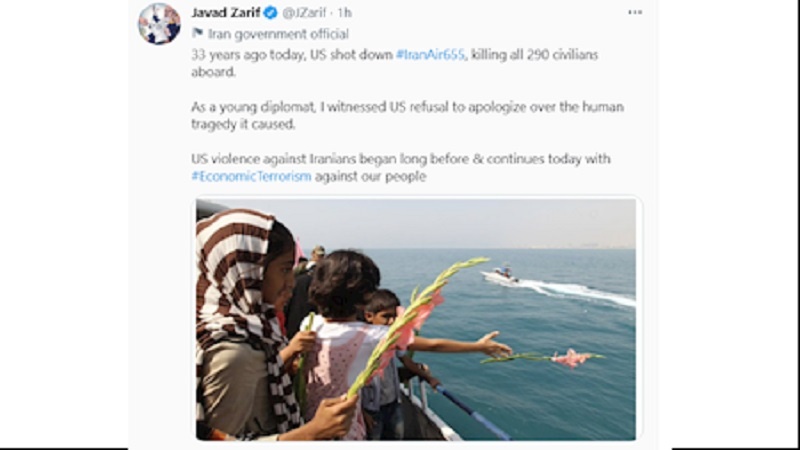Click Javad Zarif's profile avatar

[159, 23]
